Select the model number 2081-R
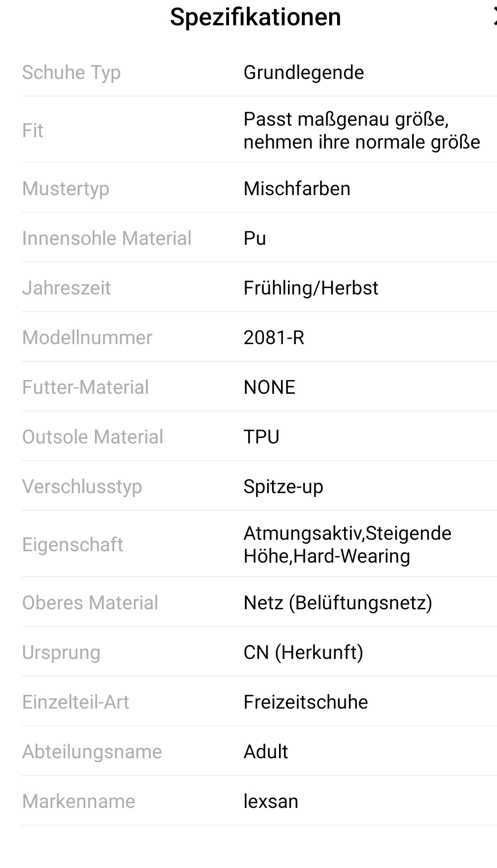The image size is (497, 868). pyautogui.click(x=274, y=338)
